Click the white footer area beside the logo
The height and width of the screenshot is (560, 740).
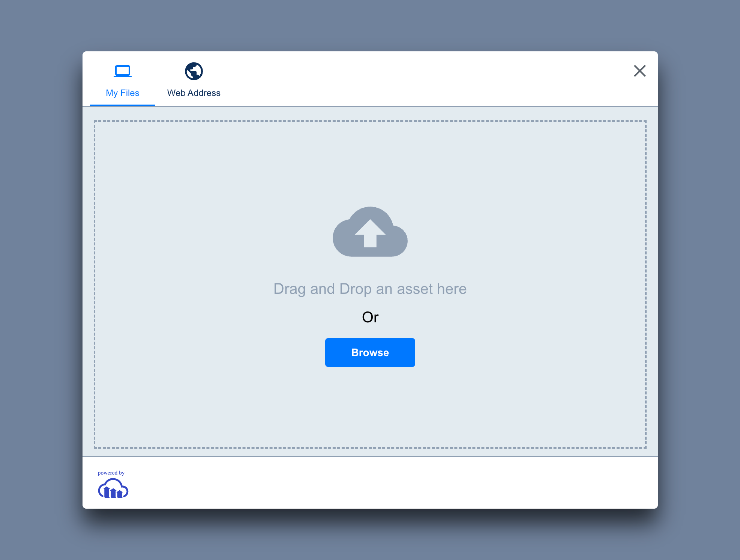(375, 483)
